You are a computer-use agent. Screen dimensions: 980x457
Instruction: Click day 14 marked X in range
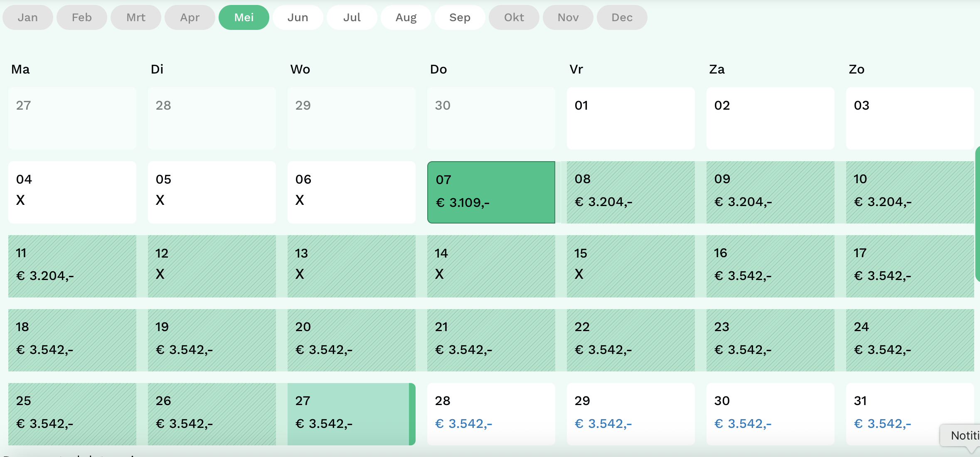pos(491,266)
